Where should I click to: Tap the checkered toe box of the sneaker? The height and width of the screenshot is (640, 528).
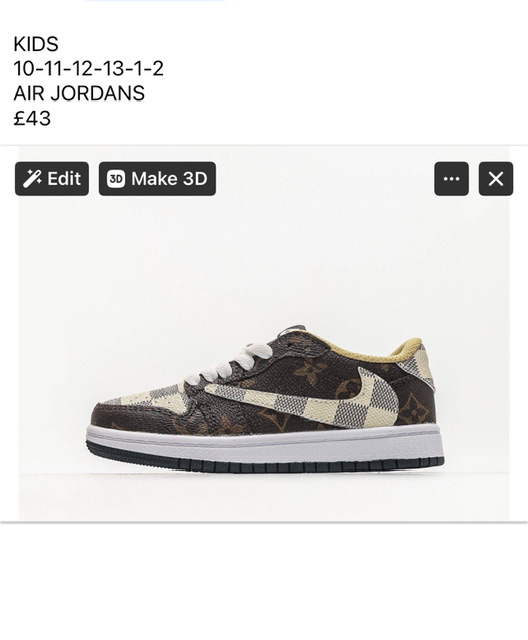pos(147,397)
